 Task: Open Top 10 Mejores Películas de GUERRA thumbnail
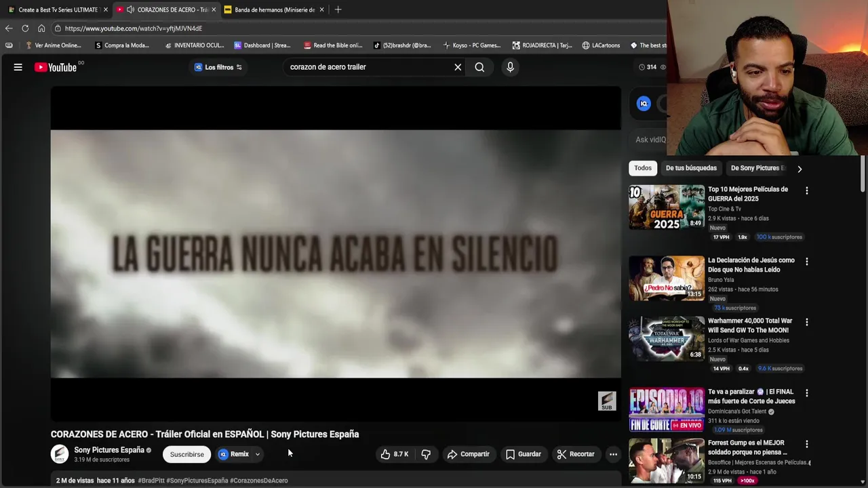click(667, 207)
